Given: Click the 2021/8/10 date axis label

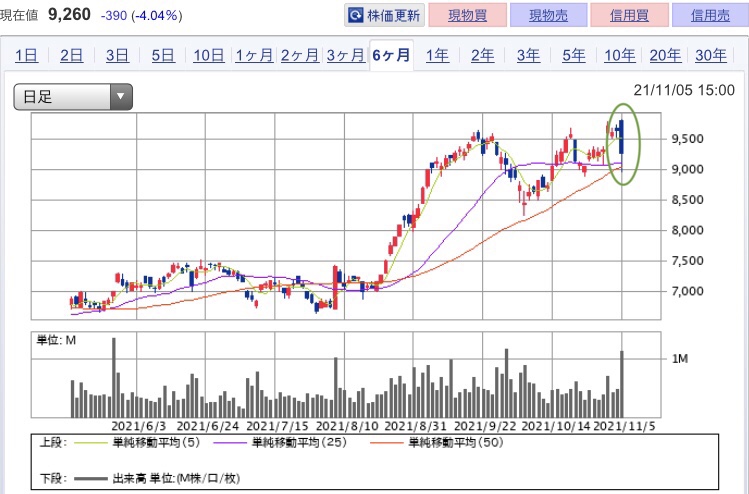Looking at the screenshot, I should pyautogui.click(x=347, y=426).
